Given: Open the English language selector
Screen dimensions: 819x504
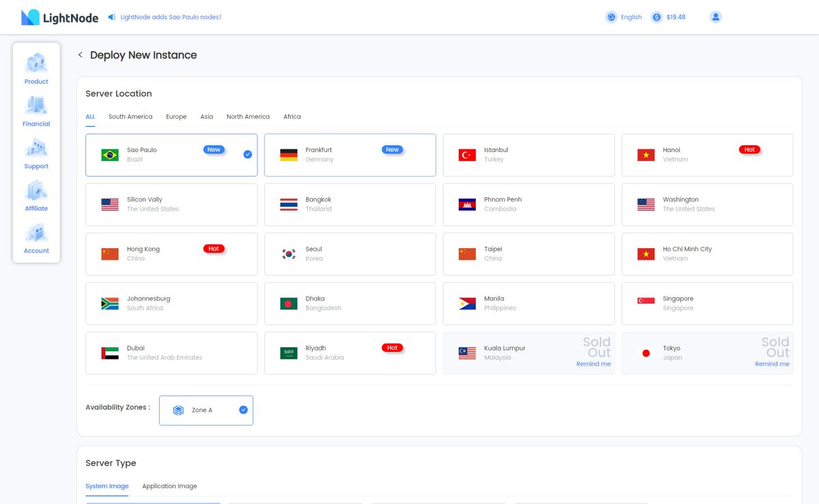Looking at the screenshot, I should pyautogui.click(x=631, y=17).
